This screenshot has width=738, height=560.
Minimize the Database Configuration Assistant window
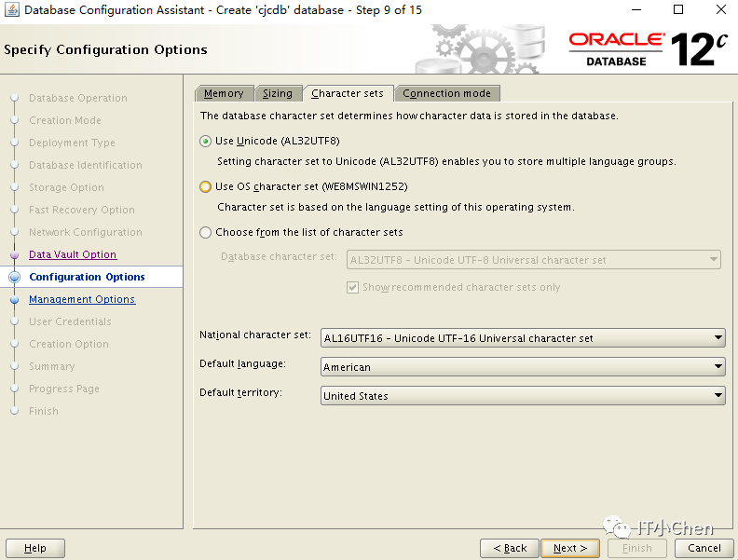pos(636,9)
